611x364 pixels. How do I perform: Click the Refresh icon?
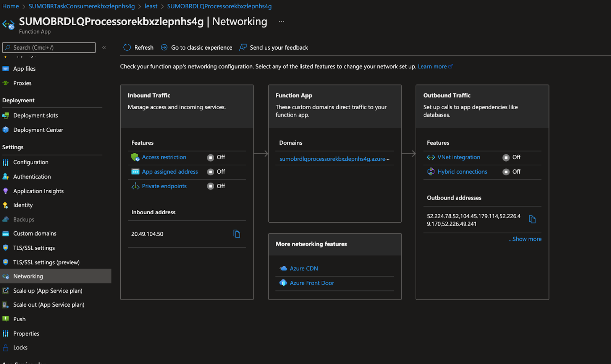point(127,47)
